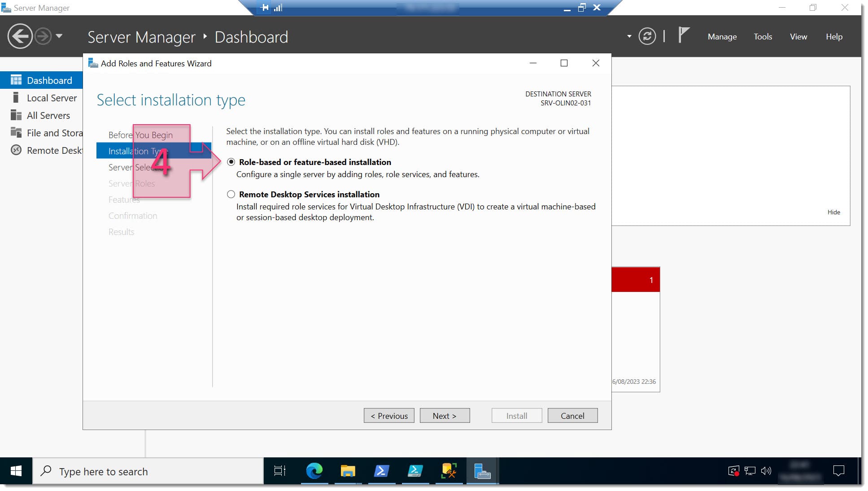Viewport: 868px width, 491px height.
Task: Select Role-based or feature-based installation
Action: pos(231,162)
